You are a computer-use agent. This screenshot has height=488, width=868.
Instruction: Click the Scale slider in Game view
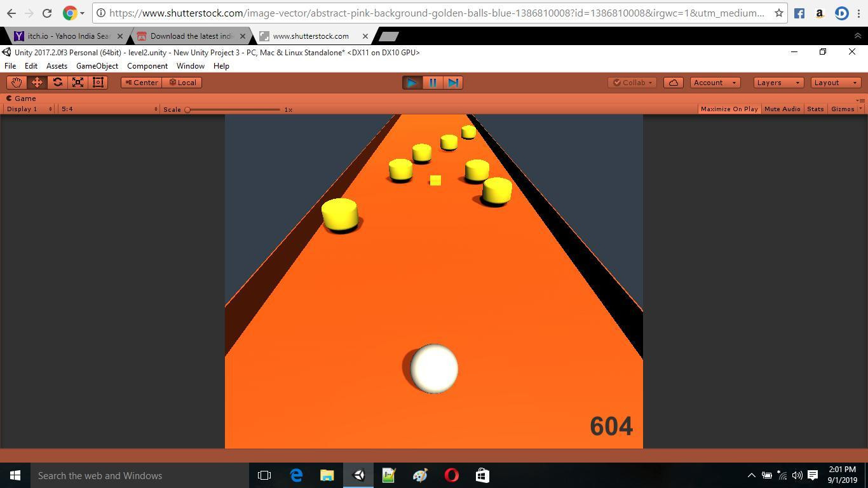click(233, 109)
